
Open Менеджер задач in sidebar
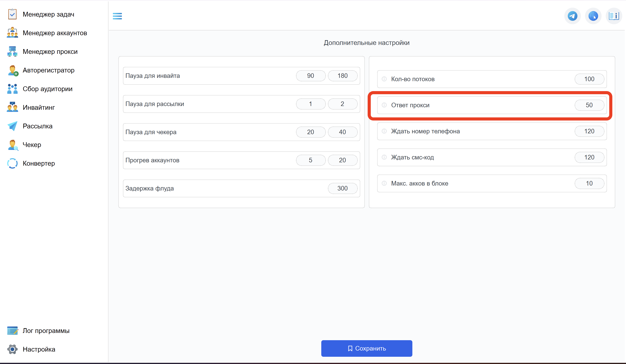(48, 14)
